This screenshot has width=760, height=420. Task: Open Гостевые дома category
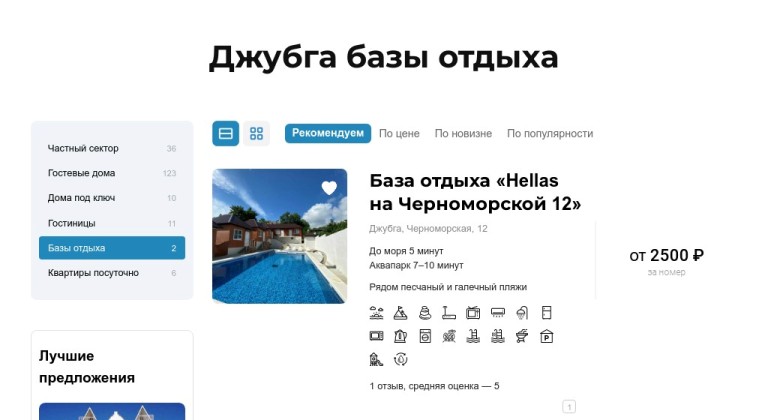tap(81, 174)
